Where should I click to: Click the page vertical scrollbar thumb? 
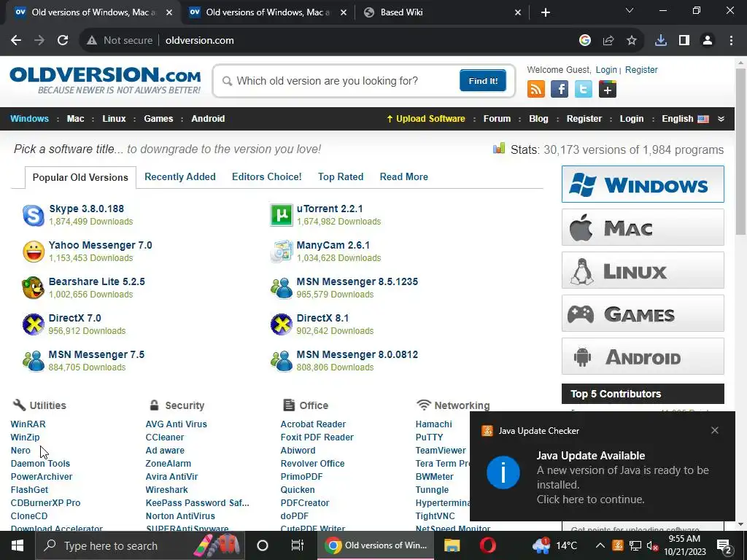click(x=741, y=151)
